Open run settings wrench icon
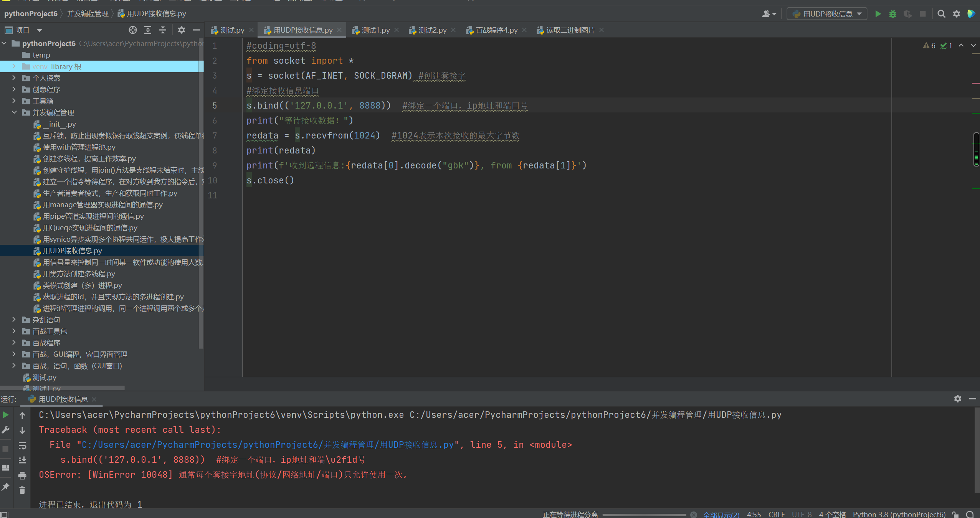Viewport: 980px width, 518px height. (x=6, y=430)
